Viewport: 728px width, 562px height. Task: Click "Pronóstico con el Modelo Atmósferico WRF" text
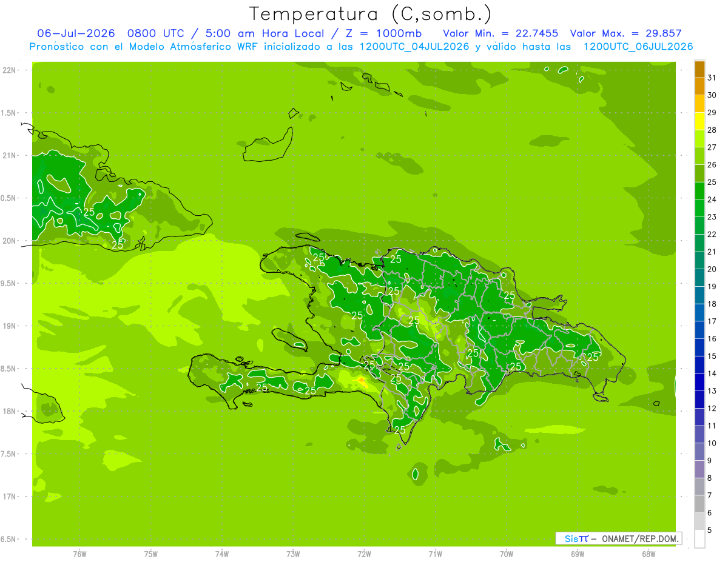click(x=144, y=47)
